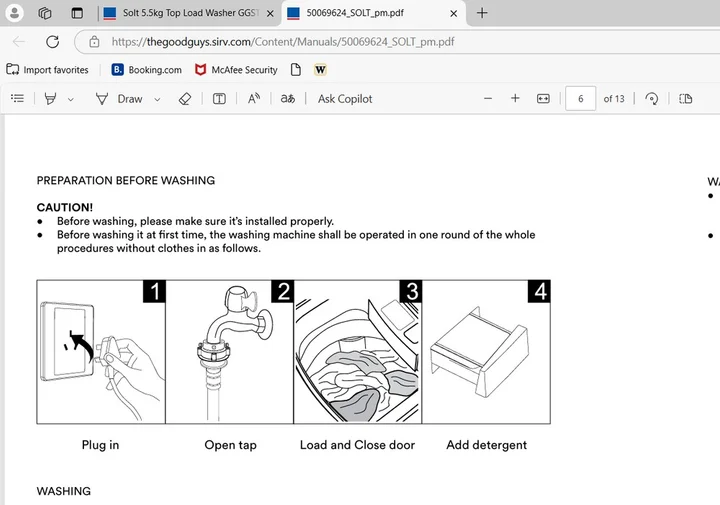
Task: Open a new browser tab
Action: pos(482,13)
